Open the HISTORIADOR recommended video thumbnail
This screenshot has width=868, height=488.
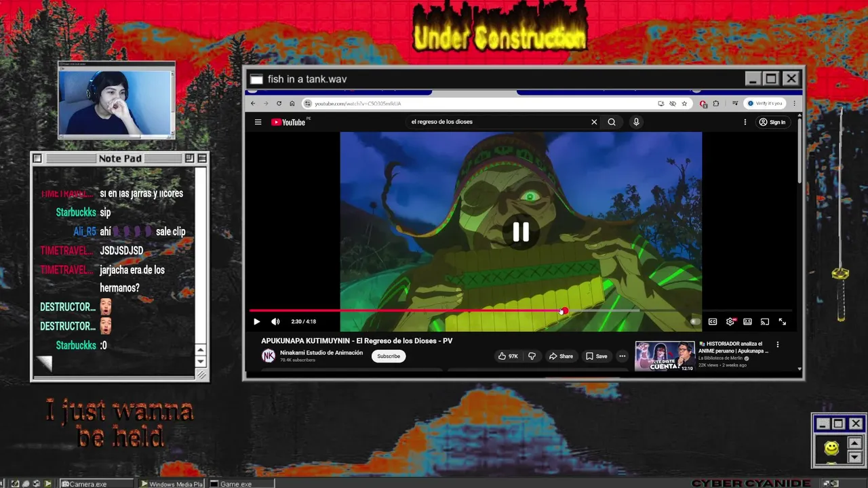665,356
